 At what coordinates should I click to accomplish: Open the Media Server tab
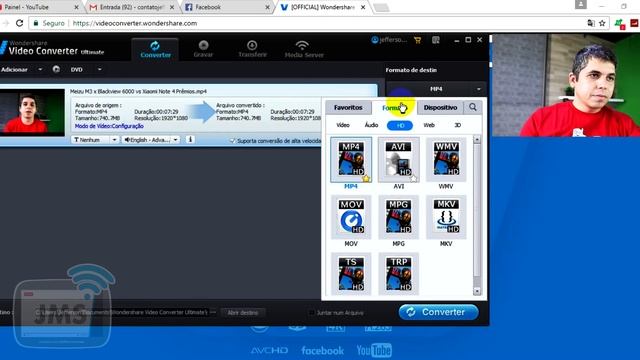tap(304, 49)
